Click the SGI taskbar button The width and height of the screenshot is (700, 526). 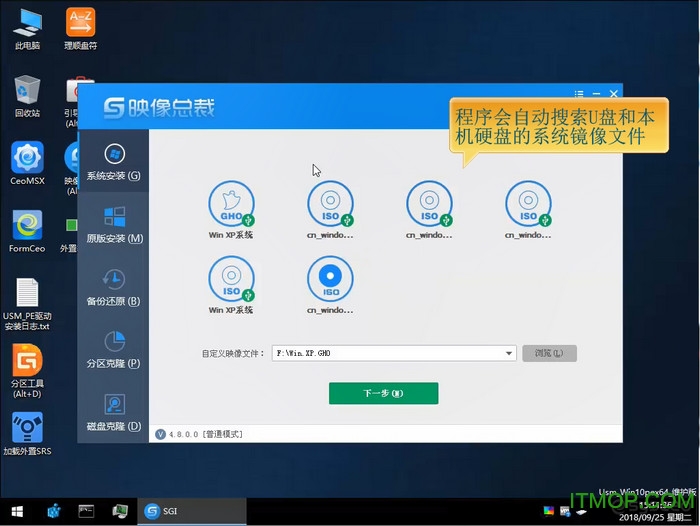[x=163, y=510]
